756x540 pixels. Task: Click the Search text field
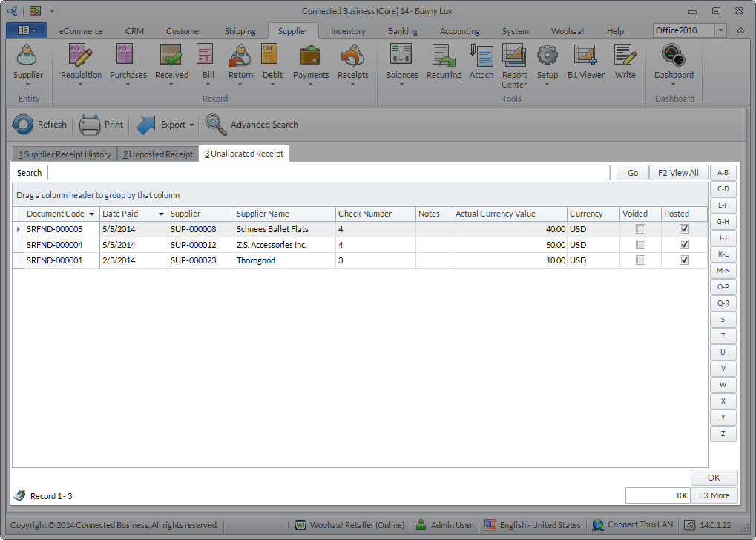[x=328, y=173]
